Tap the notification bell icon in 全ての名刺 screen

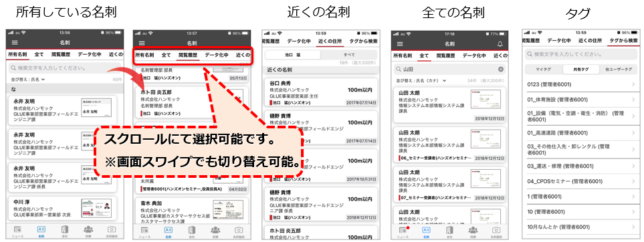pos(500,44)
